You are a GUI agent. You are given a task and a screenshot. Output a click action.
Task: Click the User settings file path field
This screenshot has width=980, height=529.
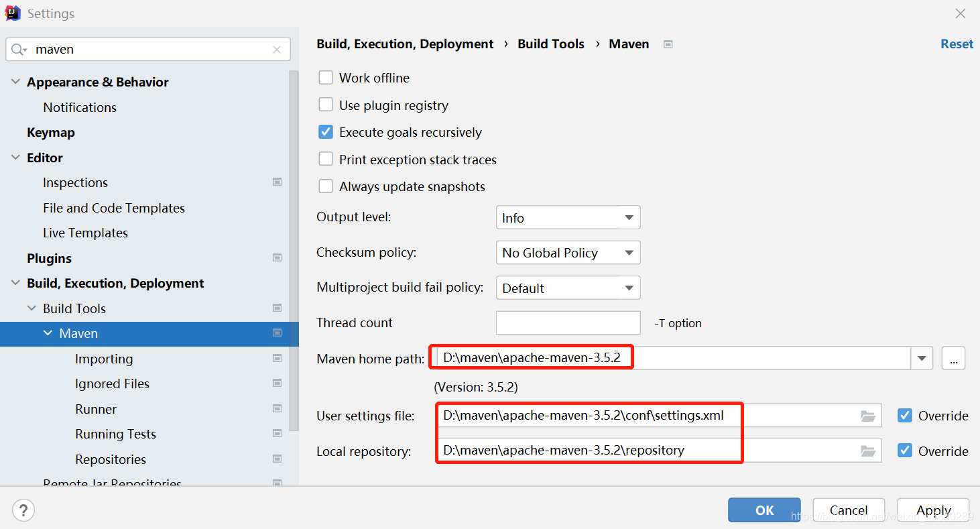point(659,416)
